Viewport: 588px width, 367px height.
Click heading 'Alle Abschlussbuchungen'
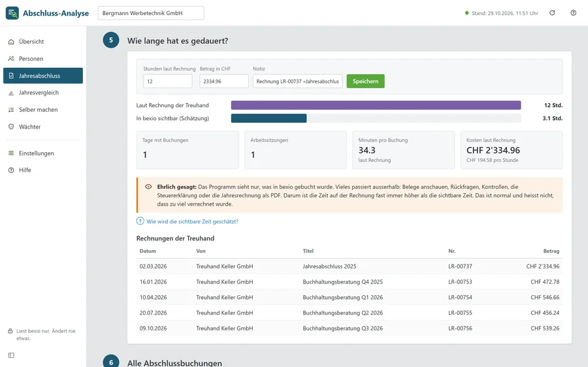point(174,363)
